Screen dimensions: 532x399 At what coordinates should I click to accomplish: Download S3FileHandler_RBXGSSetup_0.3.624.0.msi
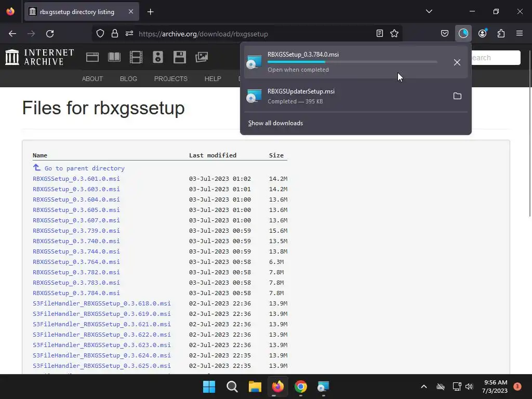tap(101, 355)
